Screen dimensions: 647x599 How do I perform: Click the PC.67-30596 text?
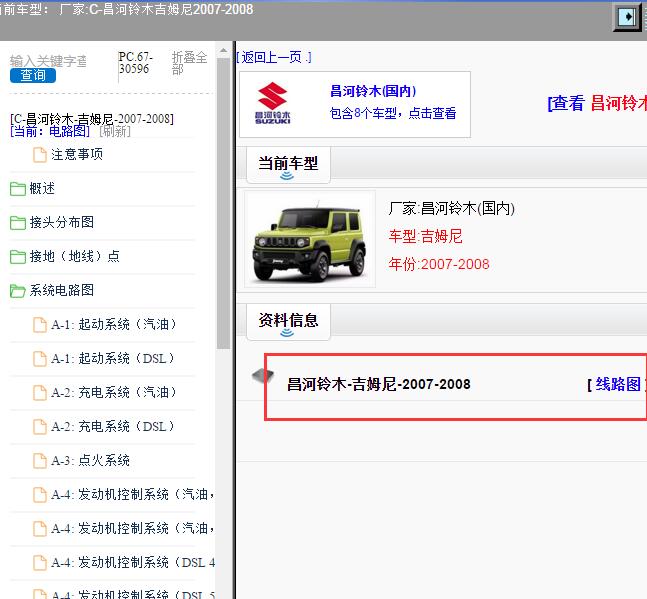pyautogui.click(x=136, y=63)
